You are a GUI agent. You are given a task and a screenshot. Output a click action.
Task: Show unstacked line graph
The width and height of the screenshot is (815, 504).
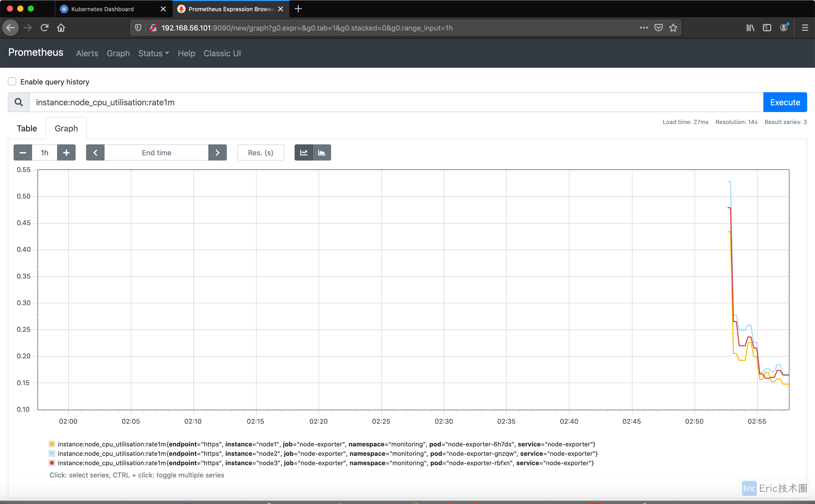304,153
